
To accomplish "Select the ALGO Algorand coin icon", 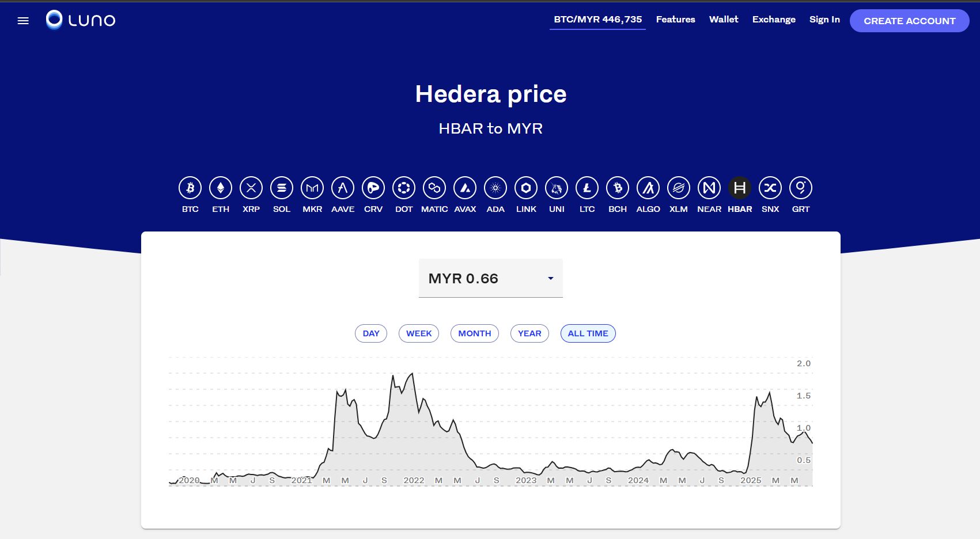I will coord(648,188).
